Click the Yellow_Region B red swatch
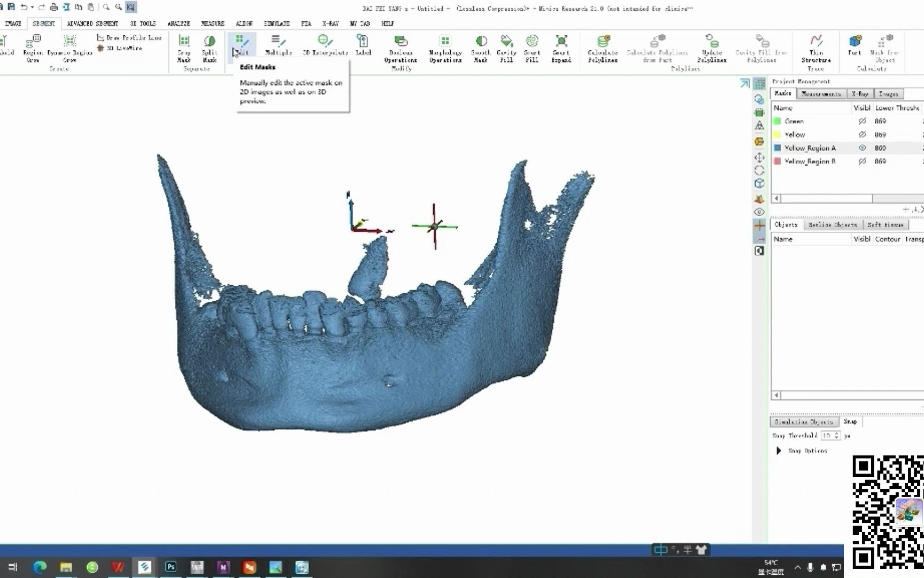The width and height of the screenshot is (924, 578). click(777, 161)
